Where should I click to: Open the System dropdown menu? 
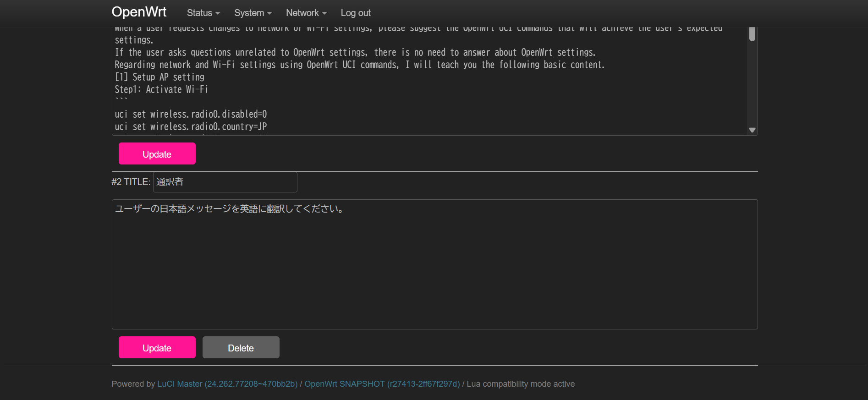pyautogui.click(x=253, y=13)
